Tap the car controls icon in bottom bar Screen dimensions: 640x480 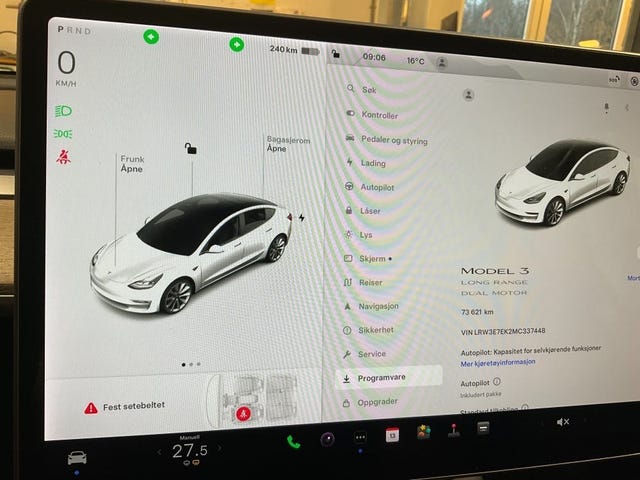point(77,458)
